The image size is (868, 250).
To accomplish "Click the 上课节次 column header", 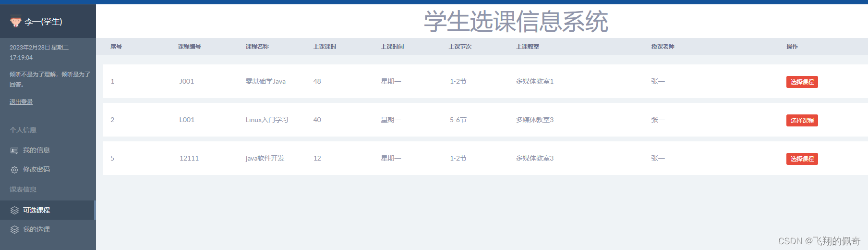I will pos(460,47).
